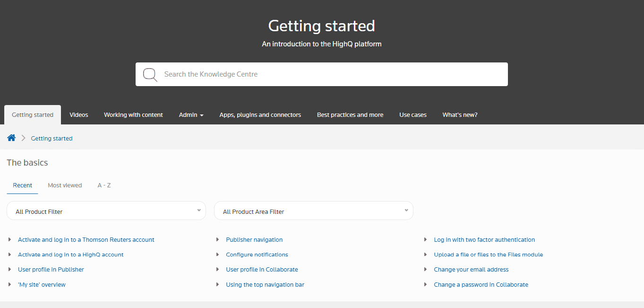Open the ''My site' overview' article
The width and height of the screenshot is (644, 308).
(x=42, y=284)
